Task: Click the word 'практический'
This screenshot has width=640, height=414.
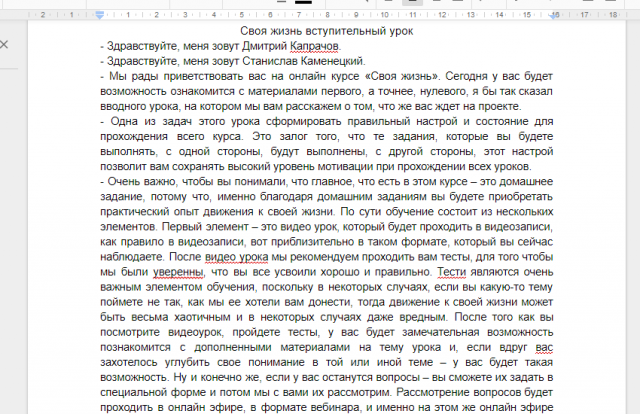Action: (x=135, y=212)
